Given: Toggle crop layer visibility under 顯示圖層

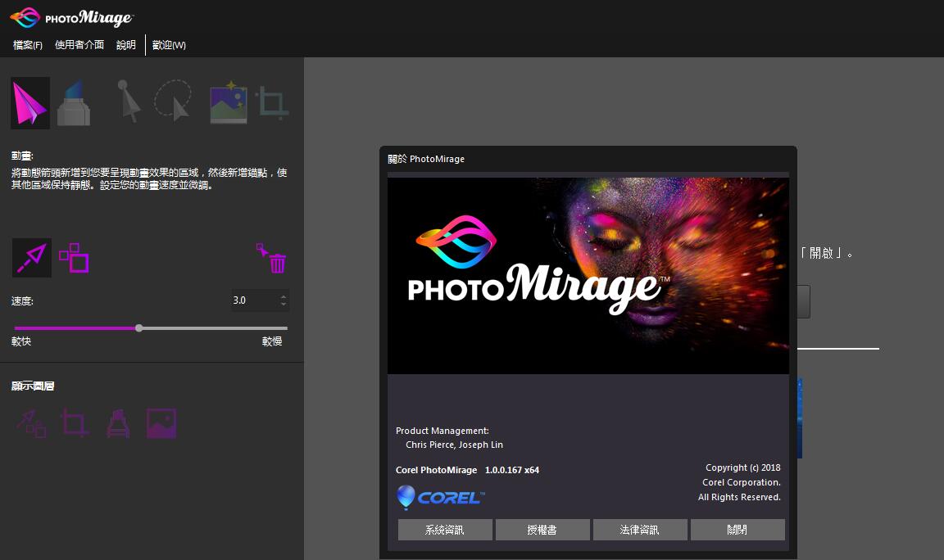Looking at the screenshot, I should pyautogui.click(x=74, y=423).
